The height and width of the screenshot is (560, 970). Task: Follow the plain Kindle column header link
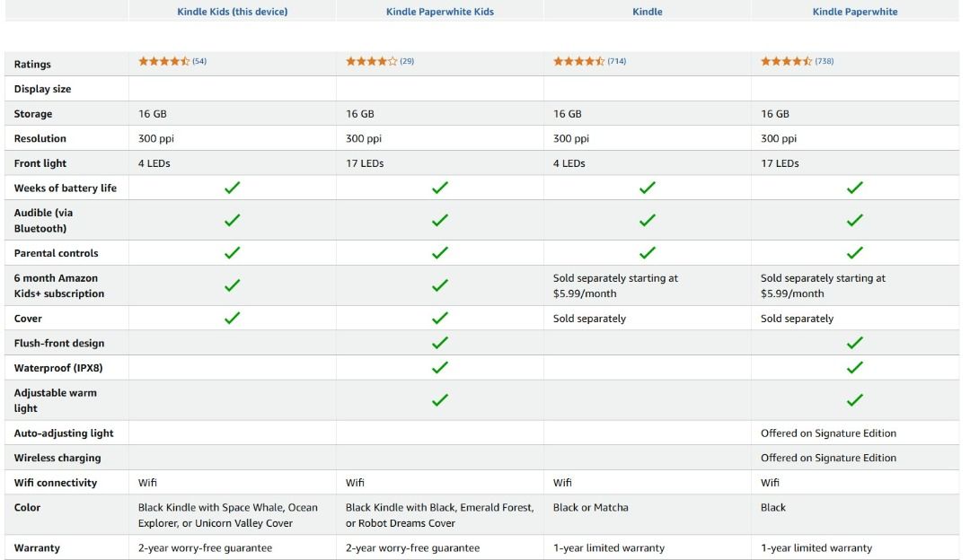(x=647, y=12)
